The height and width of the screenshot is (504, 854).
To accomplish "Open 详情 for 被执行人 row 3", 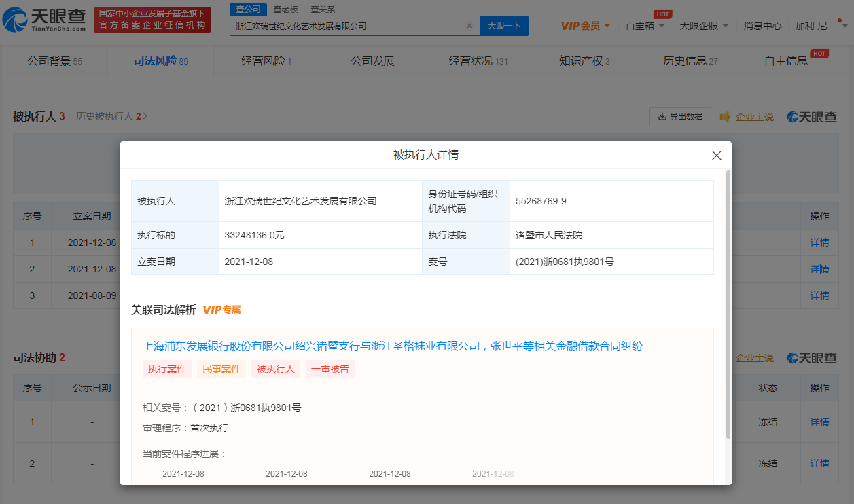I will [x=819, y=295].
